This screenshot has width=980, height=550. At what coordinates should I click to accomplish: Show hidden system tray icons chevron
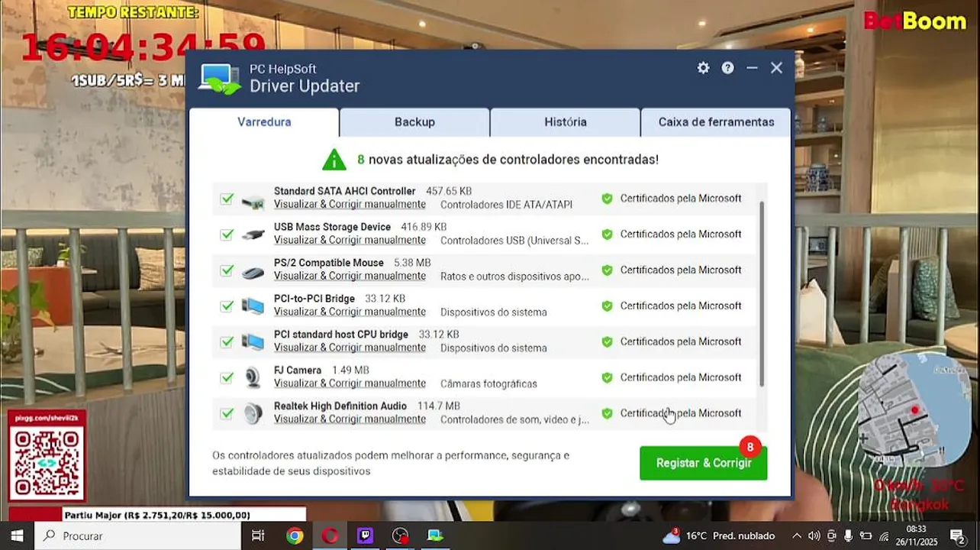[x=796, y=535]
